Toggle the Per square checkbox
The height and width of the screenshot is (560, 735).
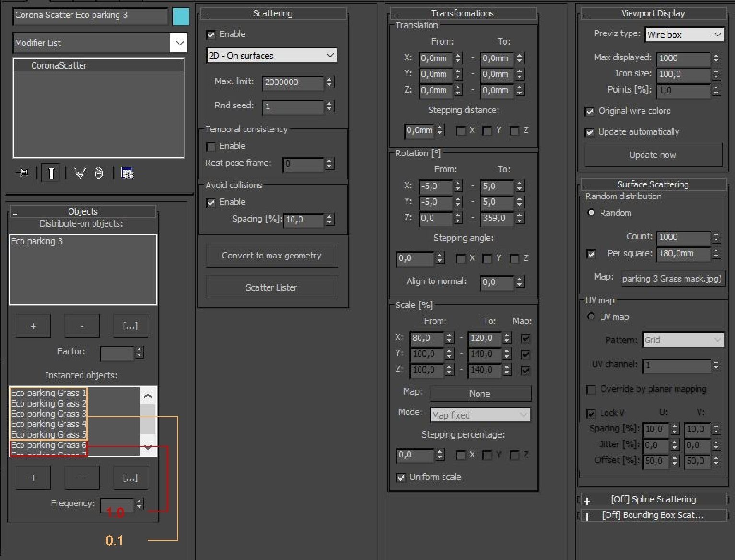tap(591, 254)
